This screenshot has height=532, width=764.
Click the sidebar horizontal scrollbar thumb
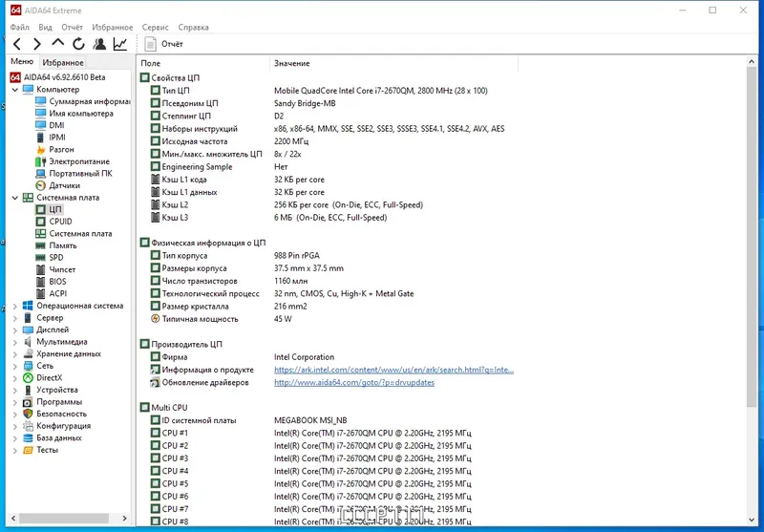pyautogui.click(x=64, y=519)
